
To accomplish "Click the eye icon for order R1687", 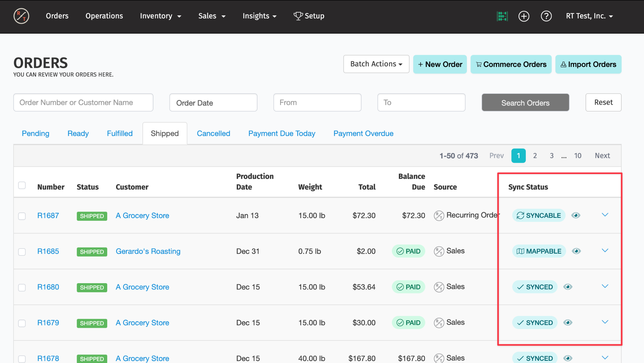I will coord(576,215).
